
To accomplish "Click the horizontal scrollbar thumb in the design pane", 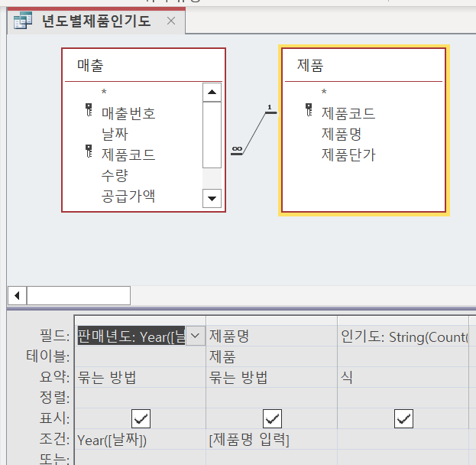I will [78, 295].
